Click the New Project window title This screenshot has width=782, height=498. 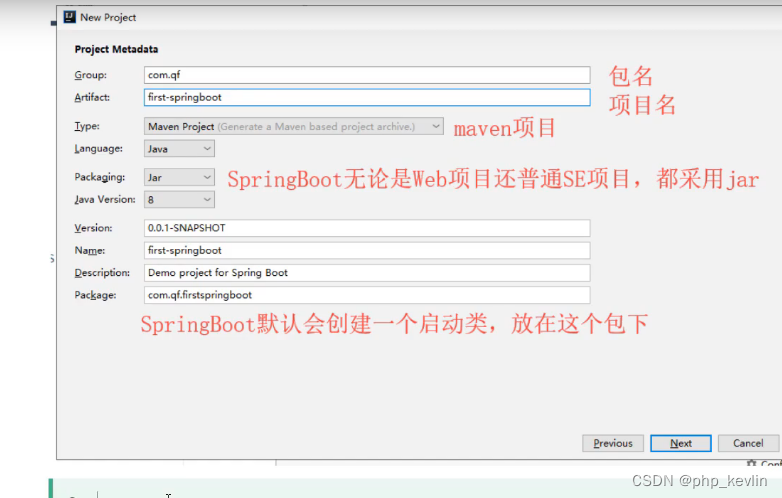tap(108, 17)
